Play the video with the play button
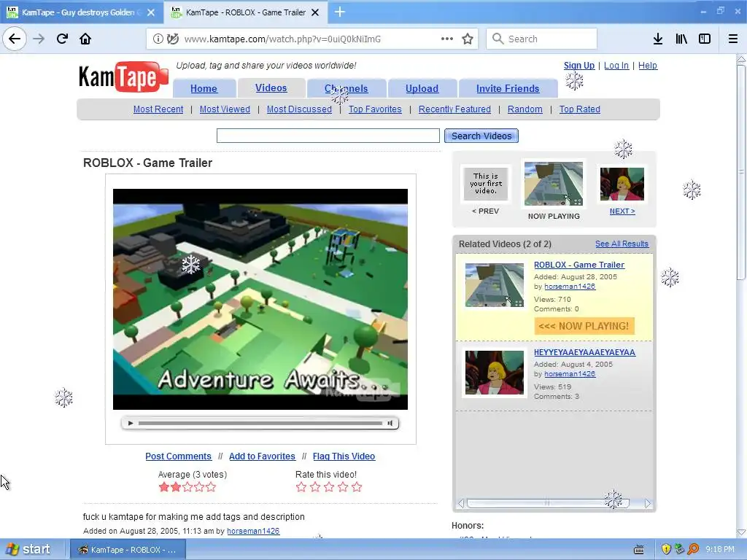Screen dimensions: 747x560 pyautogui.click(x=131, y=423)
